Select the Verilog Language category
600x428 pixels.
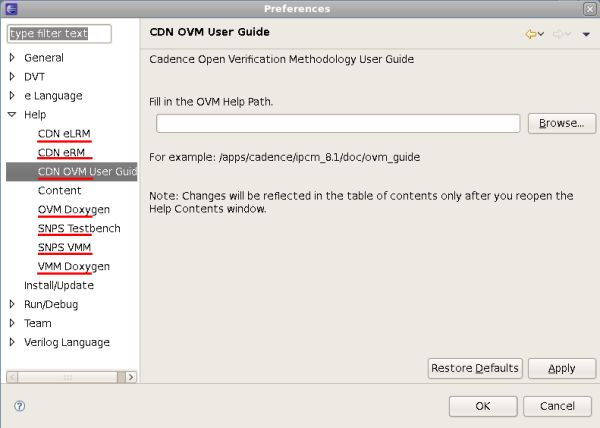[67, 342]
